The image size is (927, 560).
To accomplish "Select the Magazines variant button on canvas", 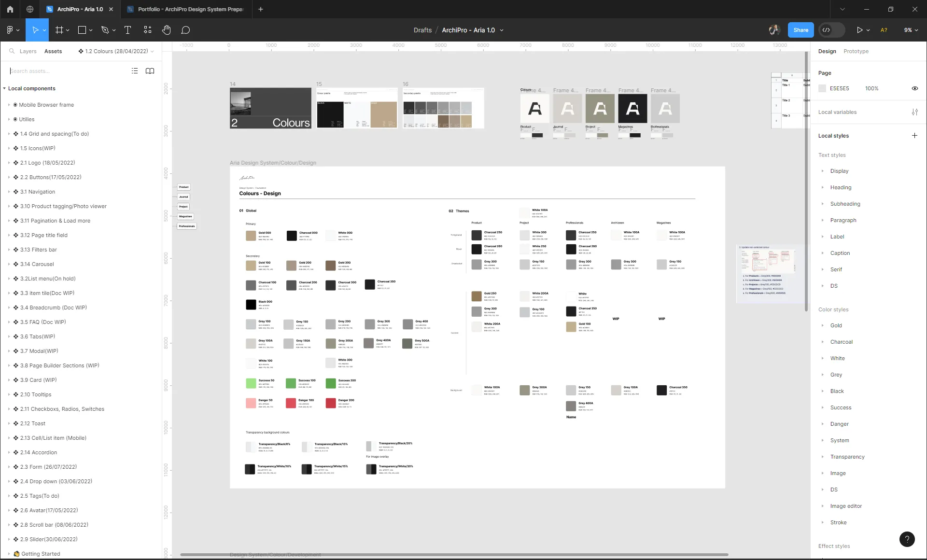I will [x=185, y=216].
